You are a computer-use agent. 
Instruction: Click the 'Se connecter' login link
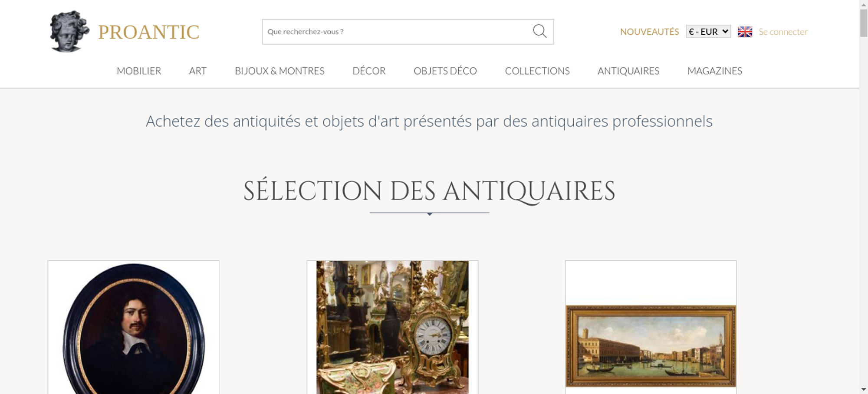(x=783, y=32)
